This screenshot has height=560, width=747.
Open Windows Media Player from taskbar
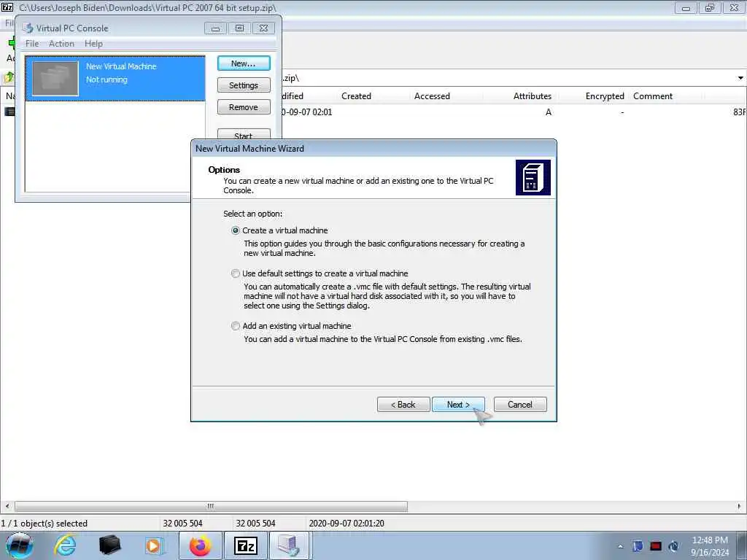(x=155, y=545)
